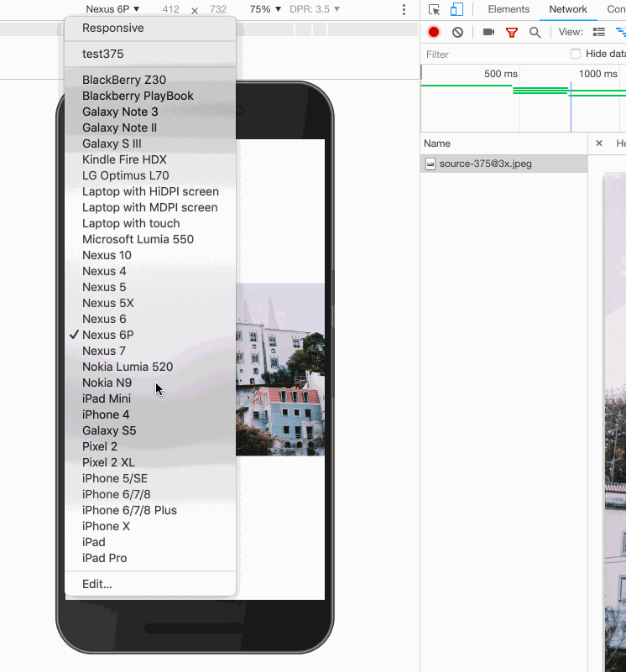
Task: Select Responsive from the device list
Action: 150,28
